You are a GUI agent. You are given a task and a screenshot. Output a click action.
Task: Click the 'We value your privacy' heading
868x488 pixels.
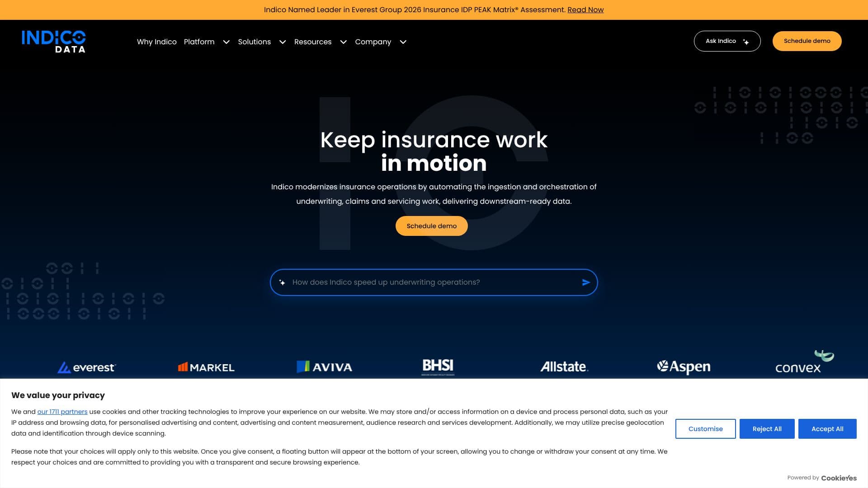tap(58, 395)
